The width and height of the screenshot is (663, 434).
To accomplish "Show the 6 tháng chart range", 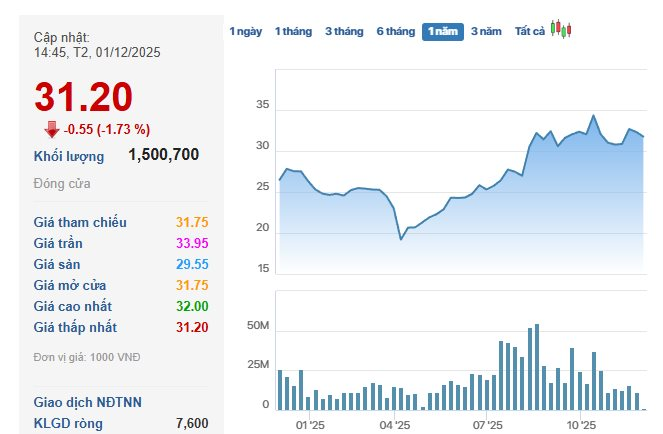I will [395, 31].
